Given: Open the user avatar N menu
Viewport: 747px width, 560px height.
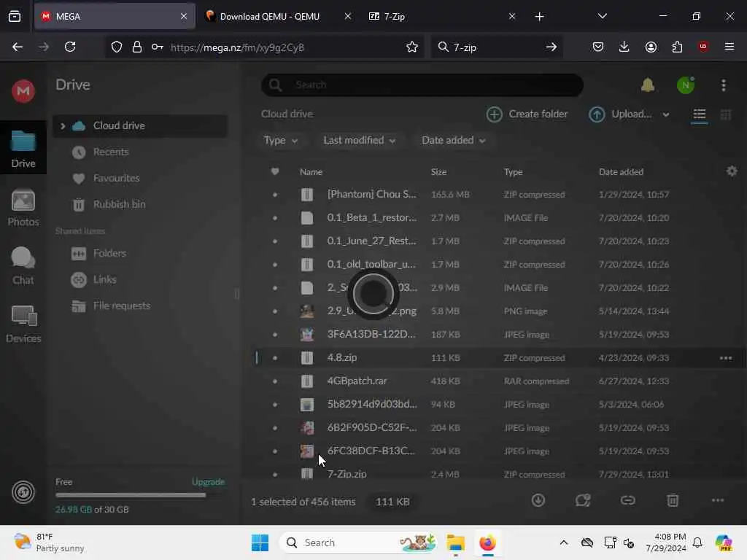Looking at the screenshot, I should point(686,85).
